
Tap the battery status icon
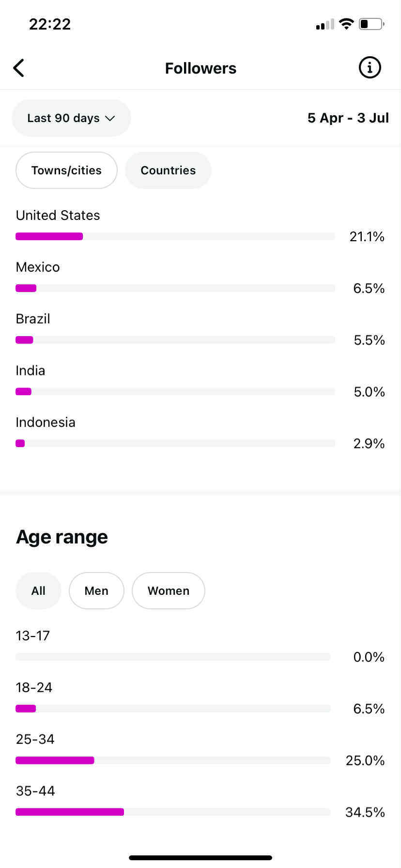[x=371, y=24]
